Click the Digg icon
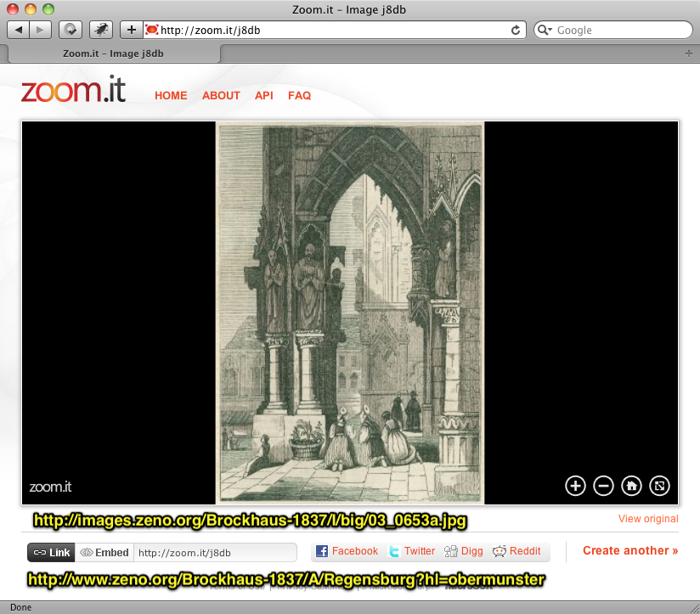 [x=451, y=551]
